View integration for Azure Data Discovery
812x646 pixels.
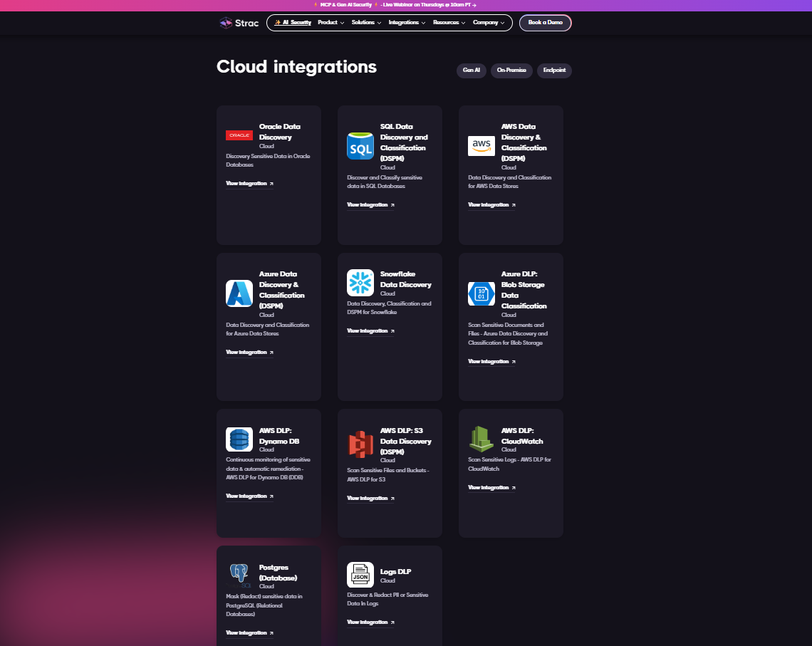[249, 353]
